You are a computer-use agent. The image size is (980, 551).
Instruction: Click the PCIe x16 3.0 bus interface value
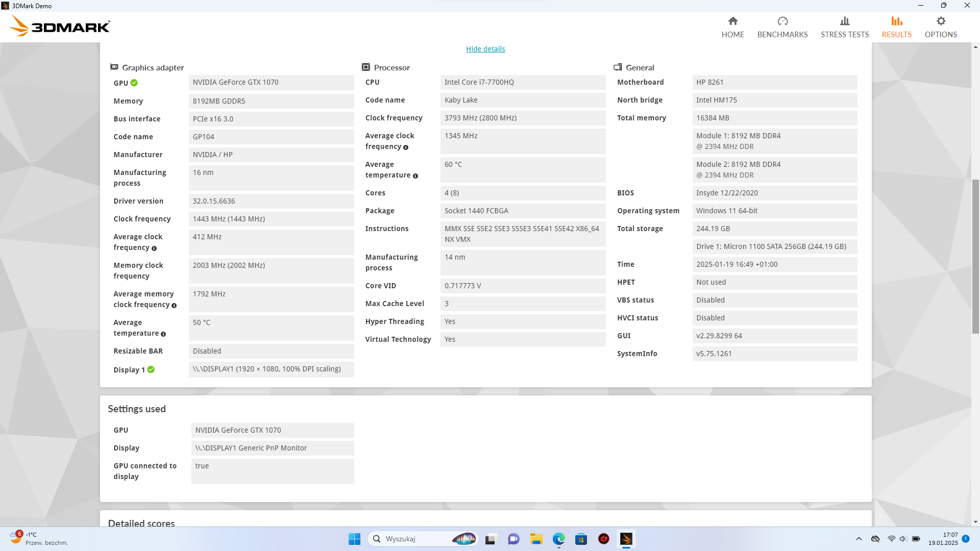(x=271, y=119)
